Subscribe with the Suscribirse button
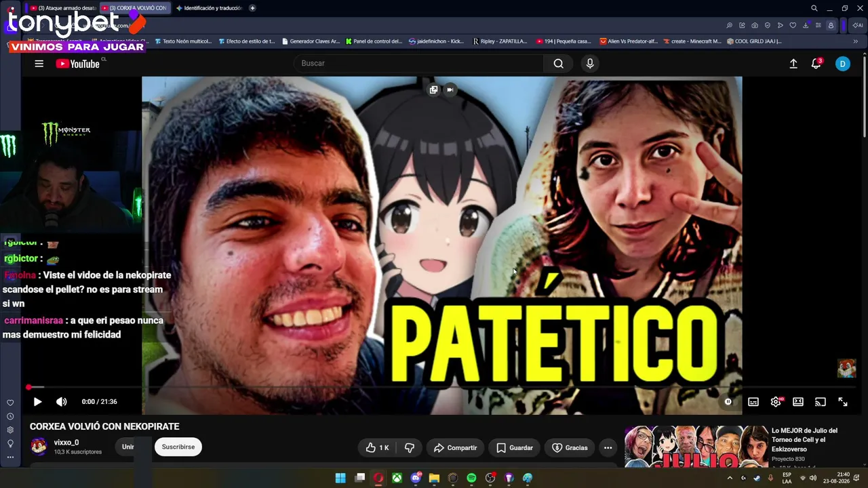Viewport: 868px width, 488px height. (178, 447)
